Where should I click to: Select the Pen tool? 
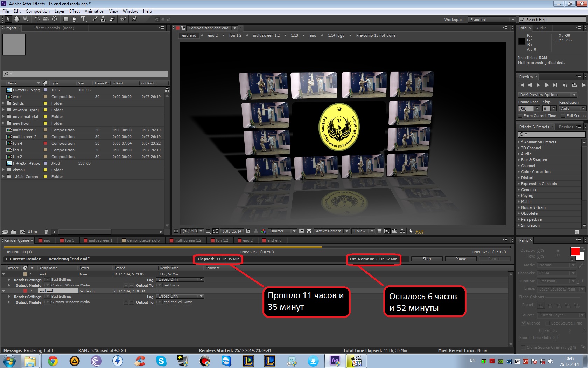(x=74, y=19)
